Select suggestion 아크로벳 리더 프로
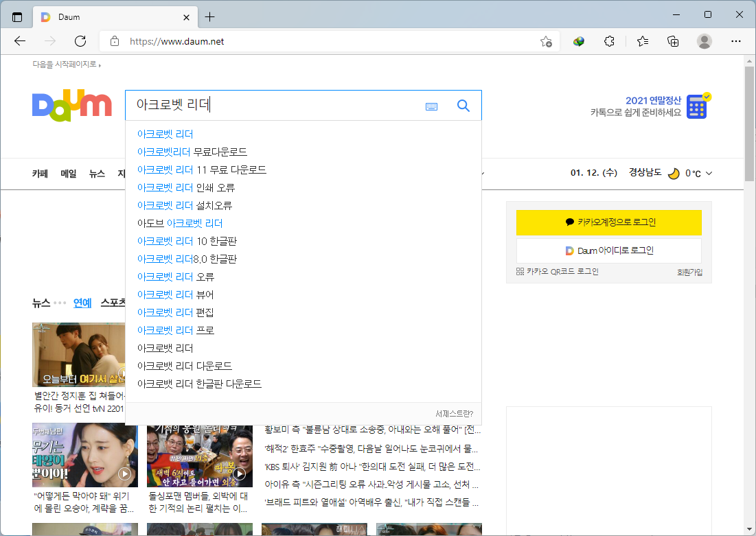 click(176, 330)
